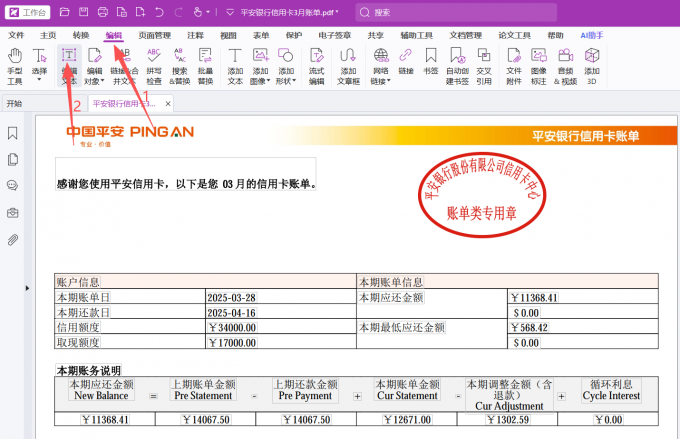Click the red 账单类专用章 stamp image
Screen dimensions: 680x439
[482, 194]
